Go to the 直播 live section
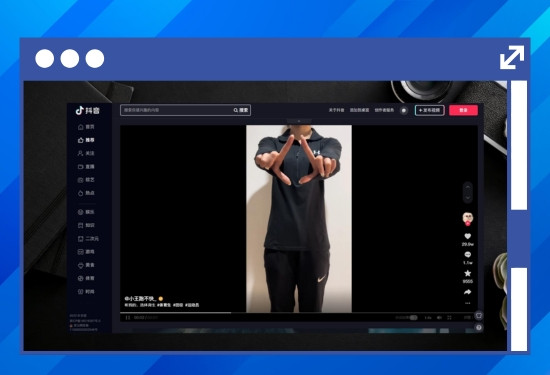Viewport: 550px width, 375px height. coord(86,167)
